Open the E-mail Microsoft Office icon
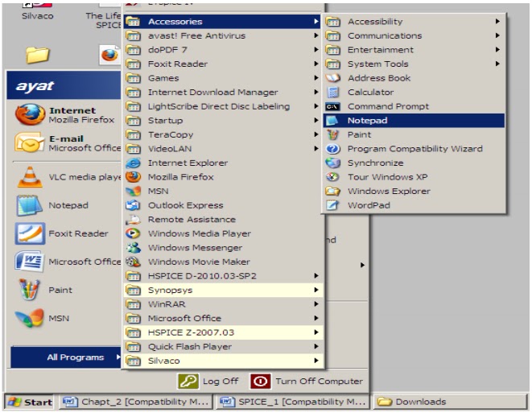Screen dimensions: 532x413 pos(29,142)
